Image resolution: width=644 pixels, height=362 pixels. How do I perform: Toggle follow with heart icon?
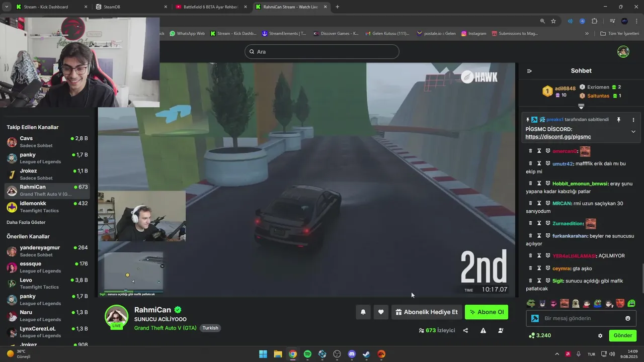(381, 312)
